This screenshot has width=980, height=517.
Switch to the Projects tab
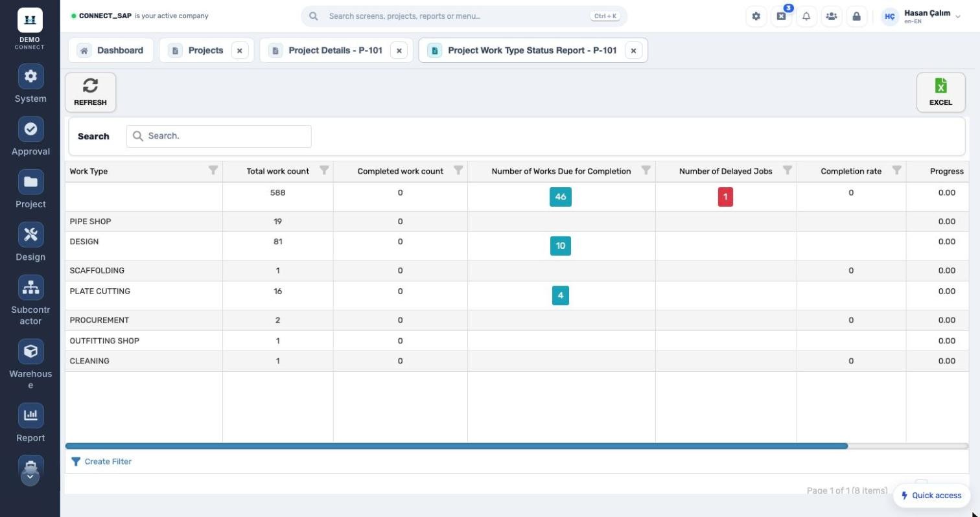tap(205, 51)
